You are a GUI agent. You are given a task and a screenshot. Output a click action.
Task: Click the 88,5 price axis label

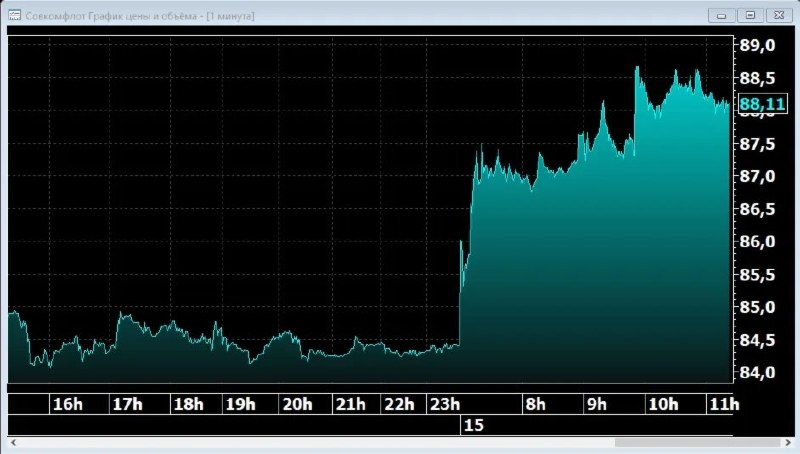757,78
